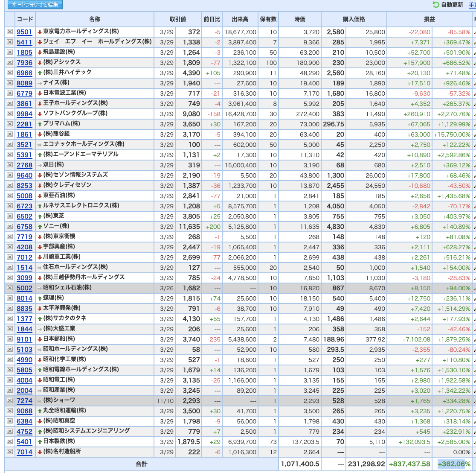The image size is (476, 473).
Task: Click the name 東京電力ホールディングス(株)
Action: [81, 31]
